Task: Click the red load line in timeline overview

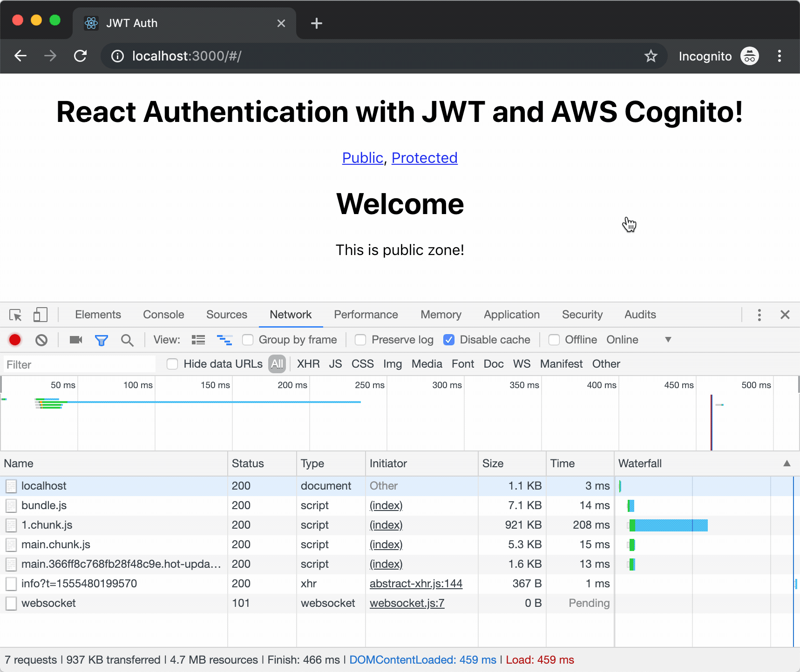Action: click(x=712, y=423)
